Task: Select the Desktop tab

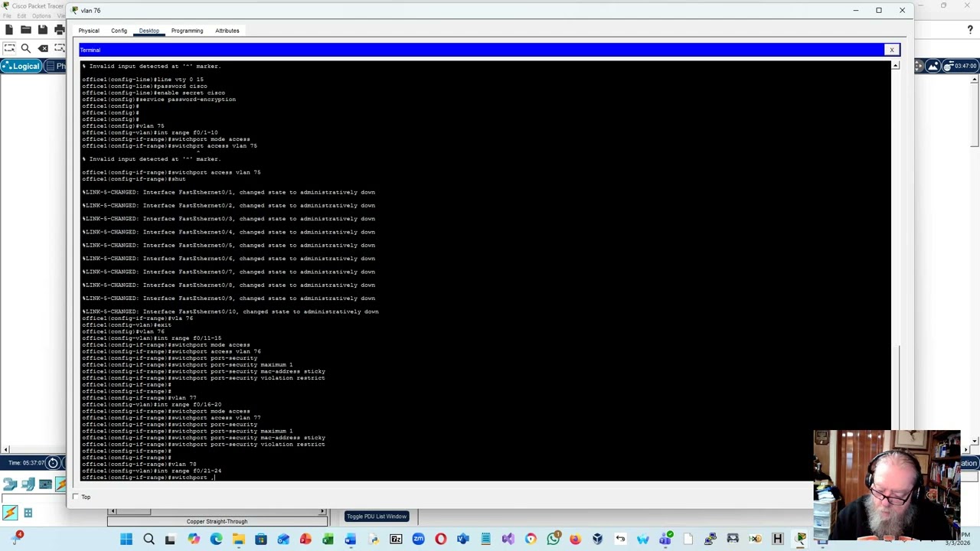Action: click(x=149, y=31)
